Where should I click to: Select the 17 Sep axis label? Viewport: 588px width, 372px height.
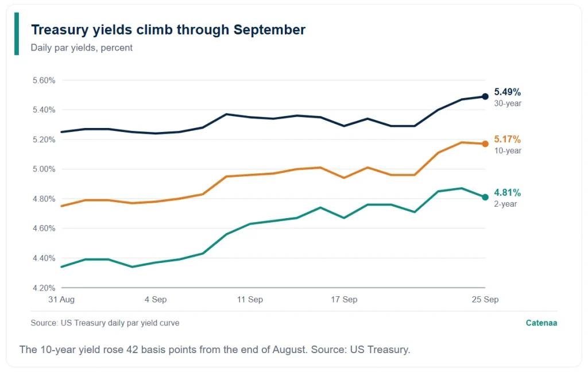click(x=344, y=299)
